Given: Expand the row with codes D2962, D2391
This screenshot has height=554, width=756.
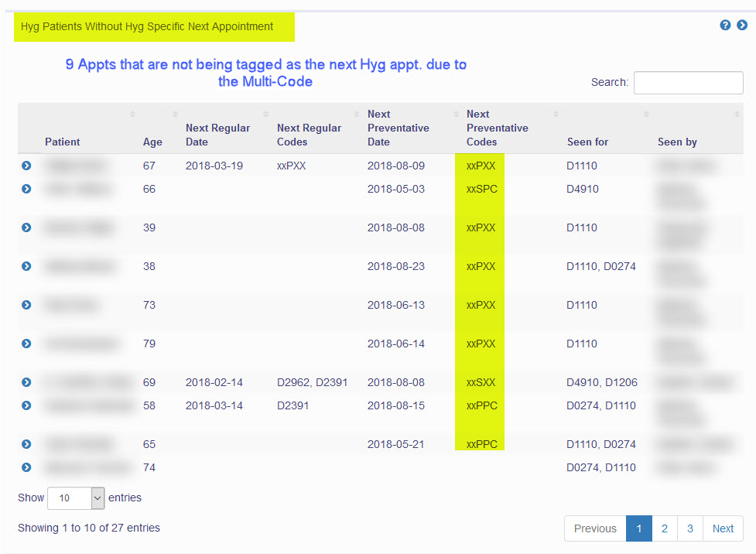Looking at the screenshot, I should tap(26, 382).
